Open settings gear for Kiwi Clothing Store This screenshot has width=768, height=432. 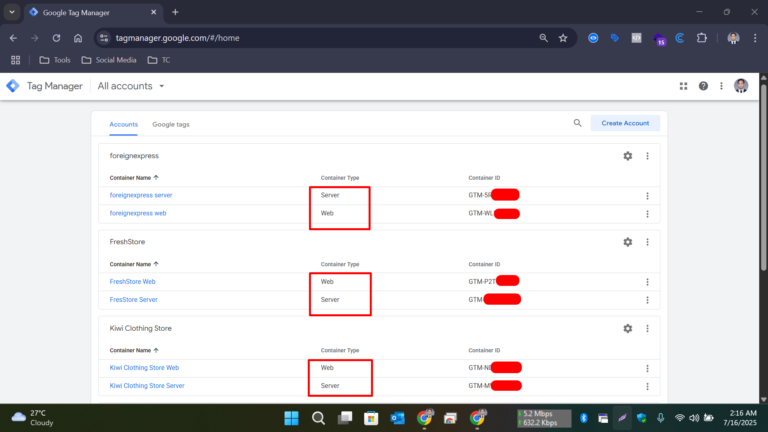(627, 328)
